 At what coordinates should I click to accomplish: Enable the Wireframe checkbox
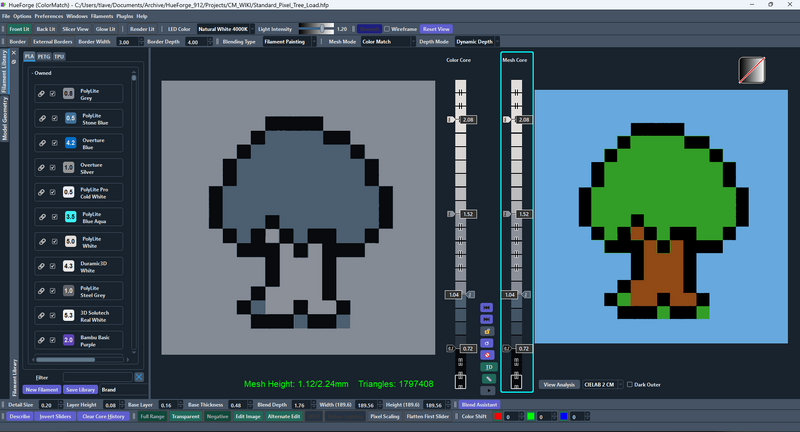pyautogui.click(x=387, y=30)
